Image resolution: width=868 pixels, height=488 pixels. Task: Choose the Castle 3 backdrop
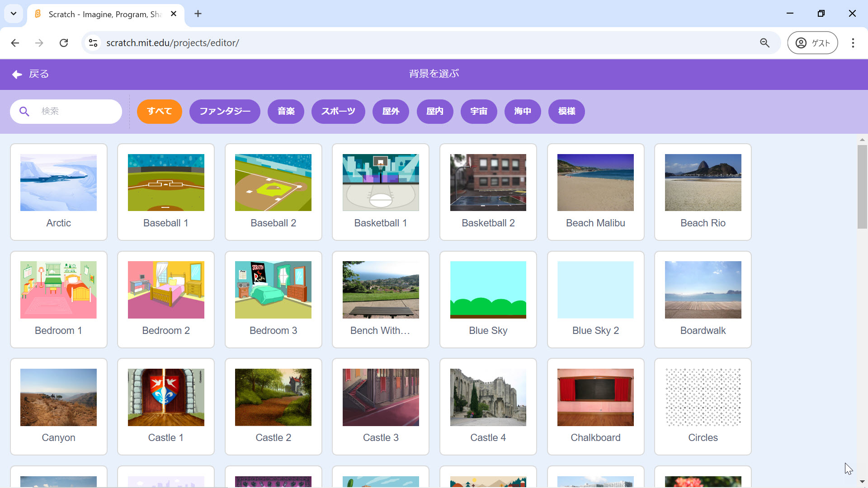381,407
